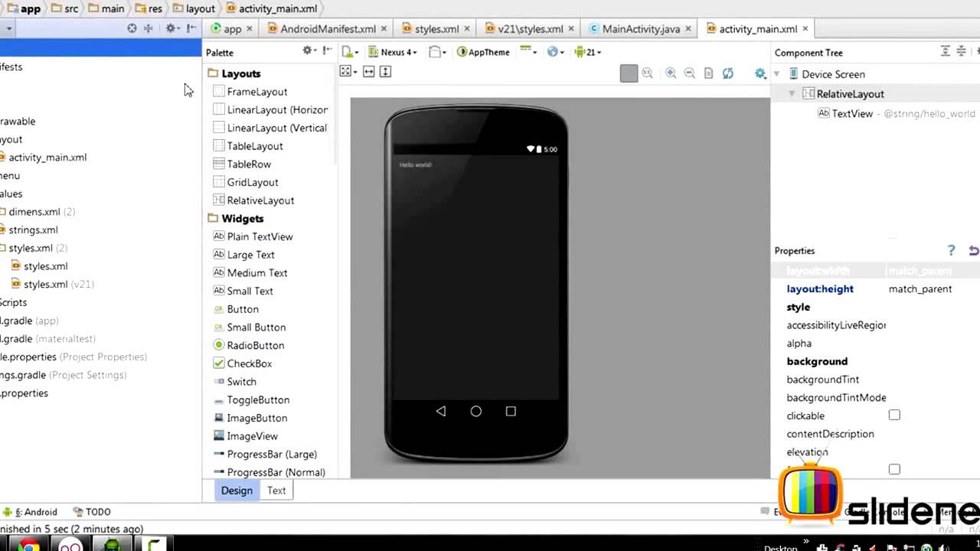Click the layout breadcrumb folder
The image size is (980, 551).
coord(194,8)
